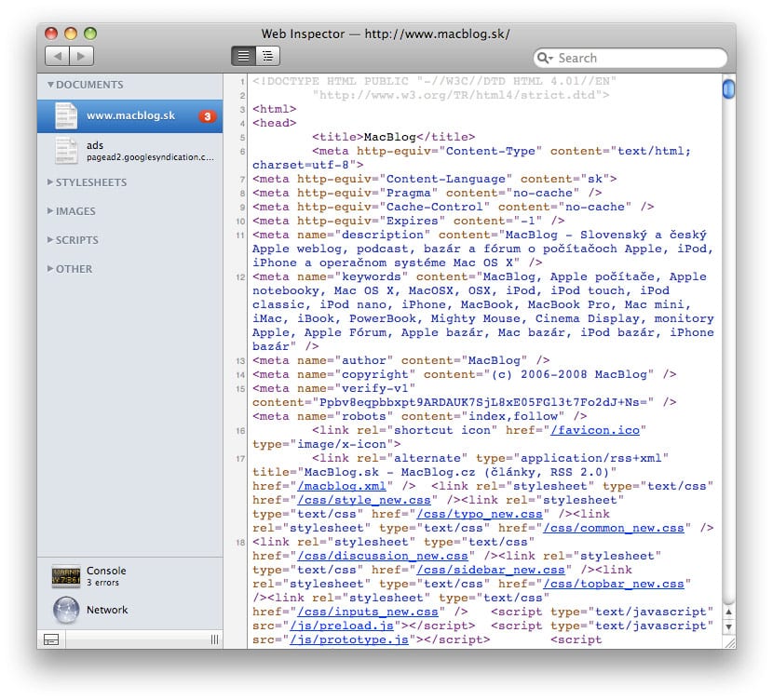Open the /css/discussion_new.css link
The height and width of the screenshot is (700, 773).
pos(383,556)
